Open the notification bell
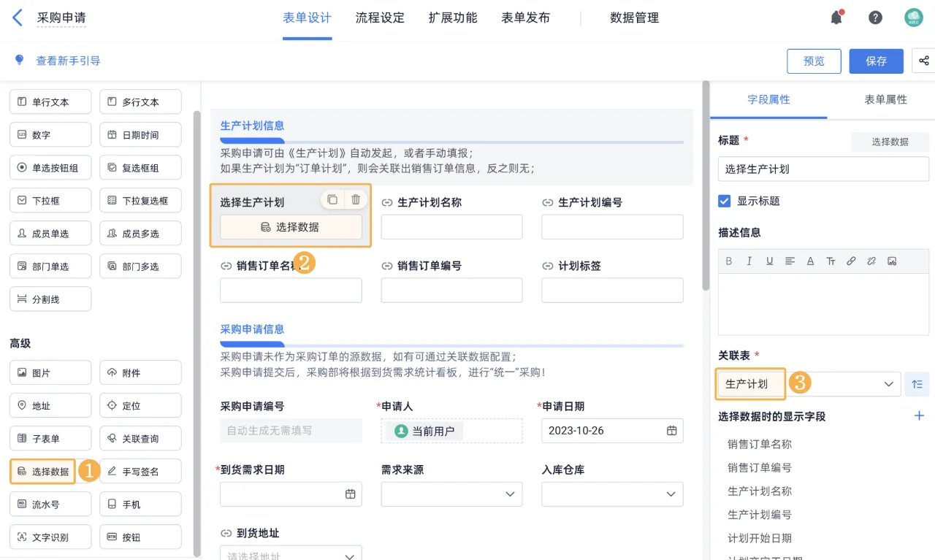The width and height of the screenshot is (935, 560). pos(836,17)
